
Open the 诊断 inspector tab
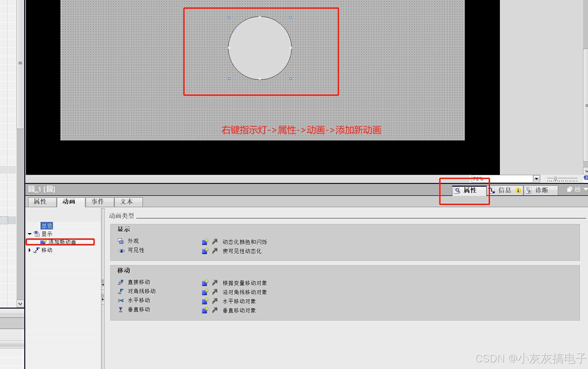point(541,190)
